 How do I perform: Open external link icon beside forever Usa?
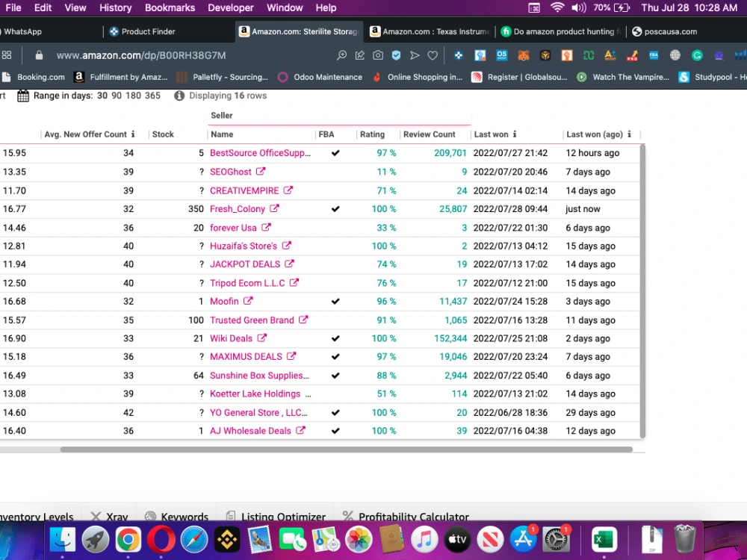click(267, 227)
